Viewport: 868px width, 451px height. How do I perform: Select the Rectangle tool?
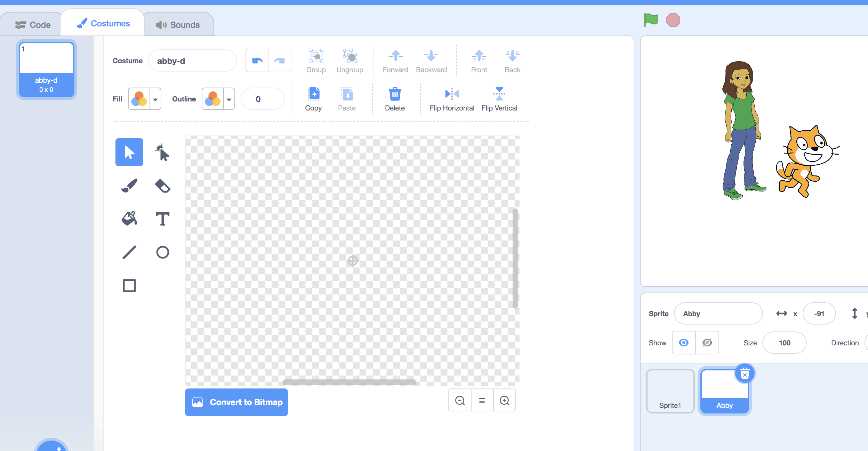[x=129, y=285]
